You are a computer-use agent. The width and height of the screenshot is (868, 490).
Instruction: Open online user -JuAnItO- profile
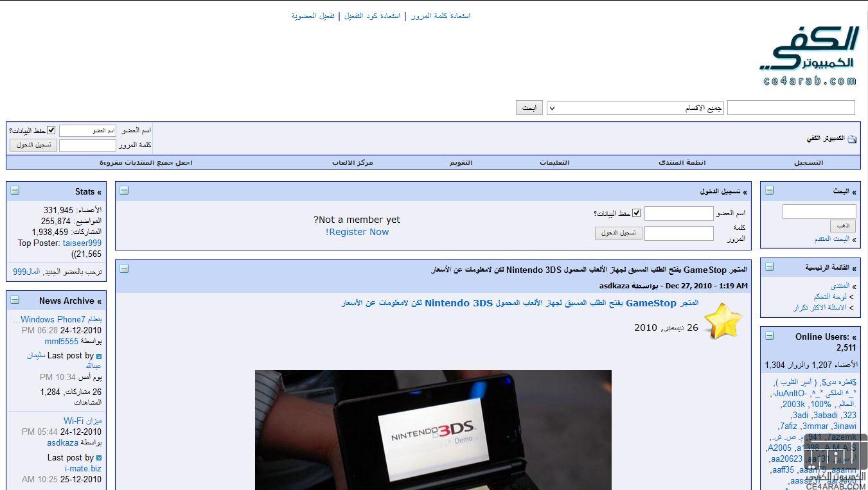point(790,394)
